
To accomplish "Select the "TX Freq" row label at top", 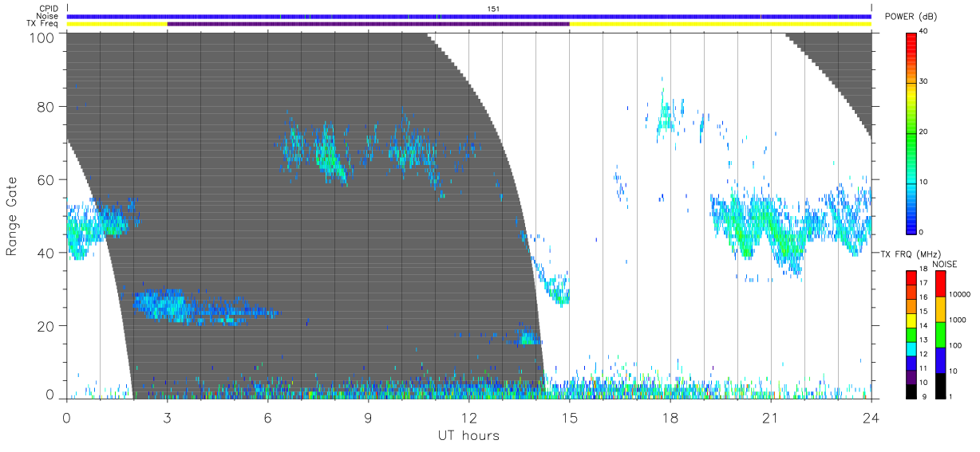I will pyautogui.click(x=43, y=23).
